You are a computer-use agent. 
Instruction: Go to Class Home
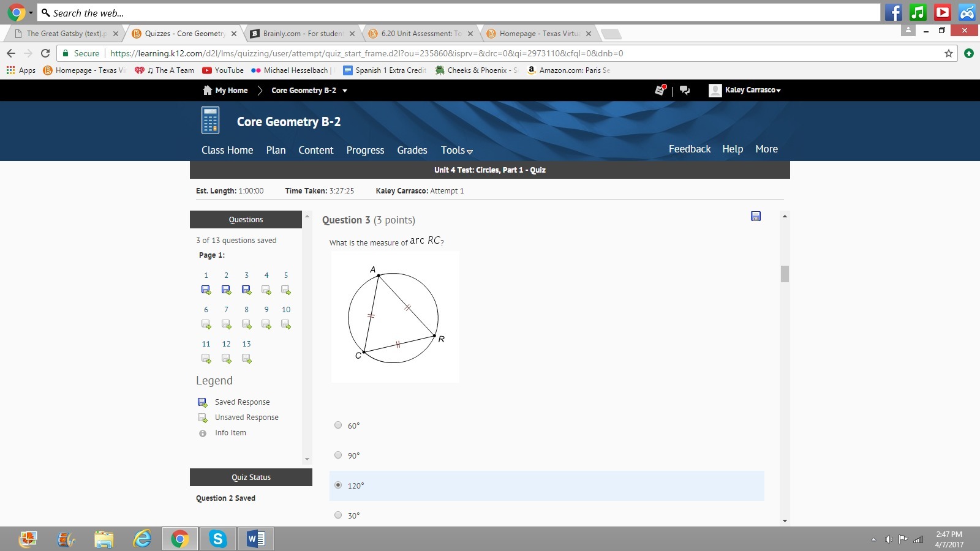point(227,150)
